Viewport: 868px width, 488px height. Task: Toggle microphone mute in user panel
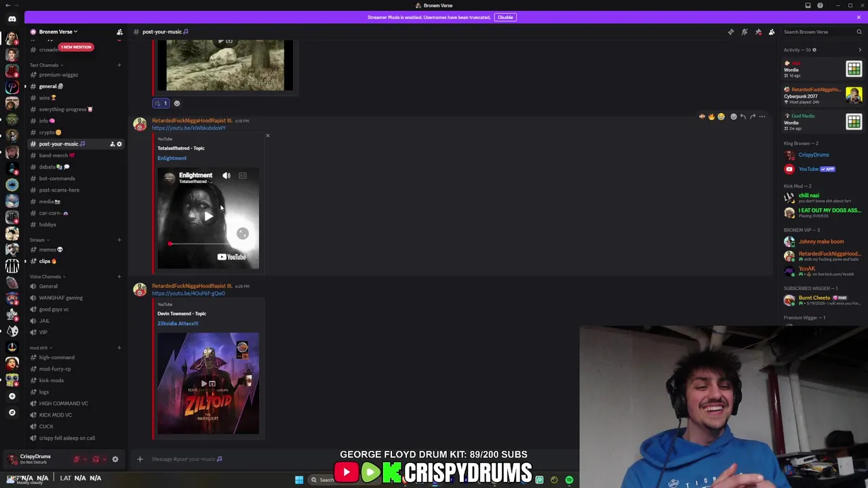click(77, 460)
